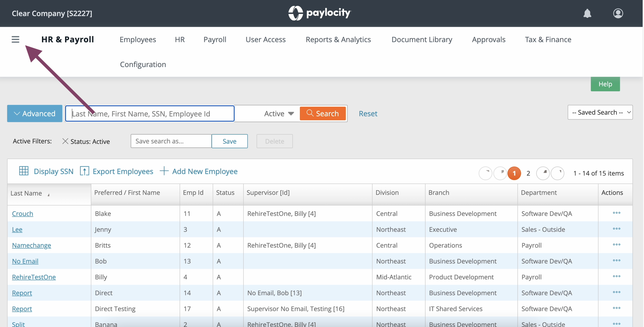Screen dimensions: 644x327
Task: Go to next page arrow in pager
Action: pos(543,173)
